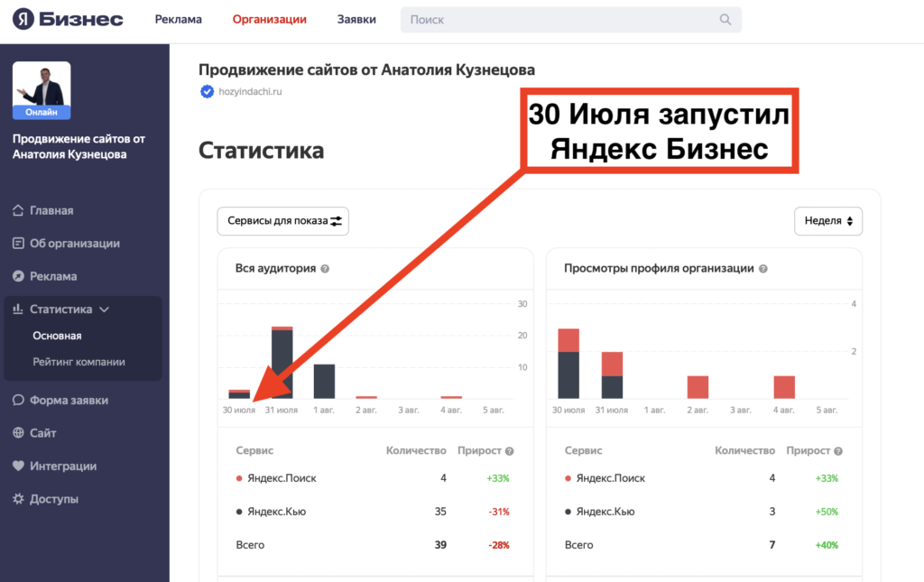Click the Интеграции heart icon
Viewport: 924px width, 582px height.
point(18,466)
